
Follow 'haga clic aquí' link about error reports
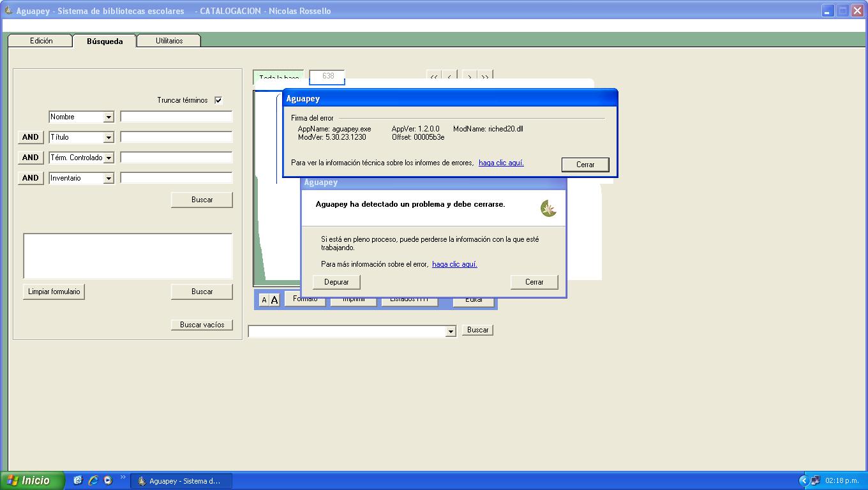point(501,163)
